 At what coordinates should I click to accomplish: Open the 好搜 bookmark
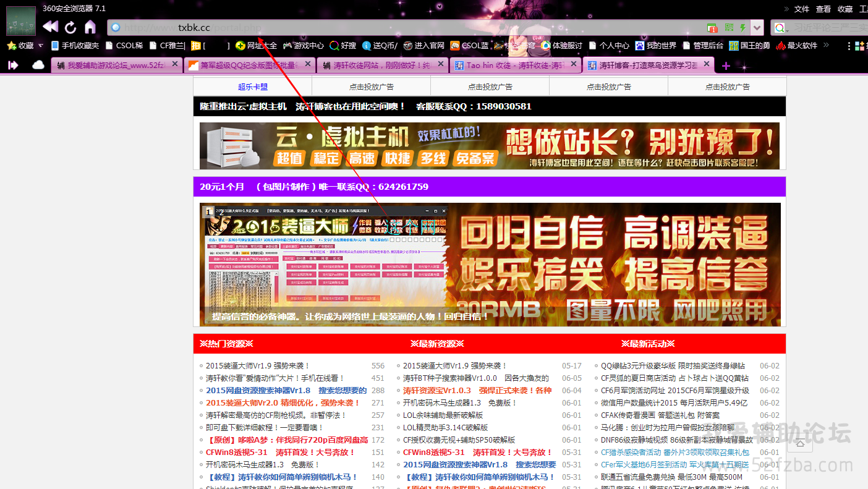[x=343, y=46]
